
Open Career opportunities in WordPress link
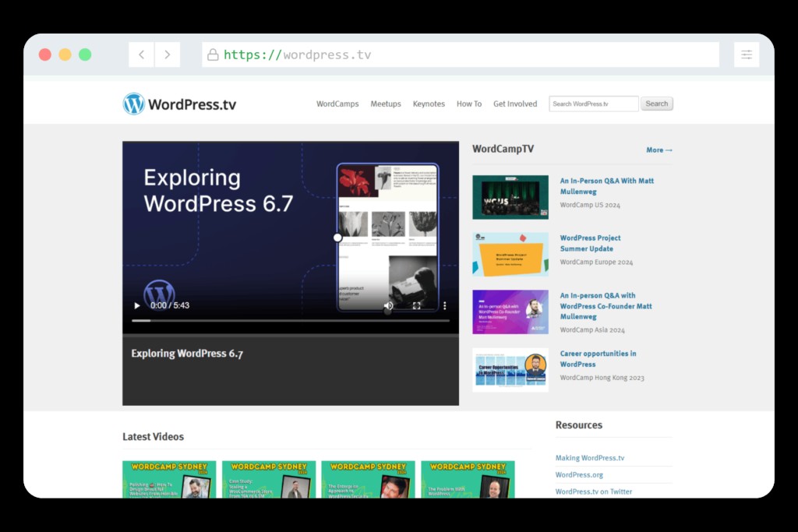pos(598,358)
